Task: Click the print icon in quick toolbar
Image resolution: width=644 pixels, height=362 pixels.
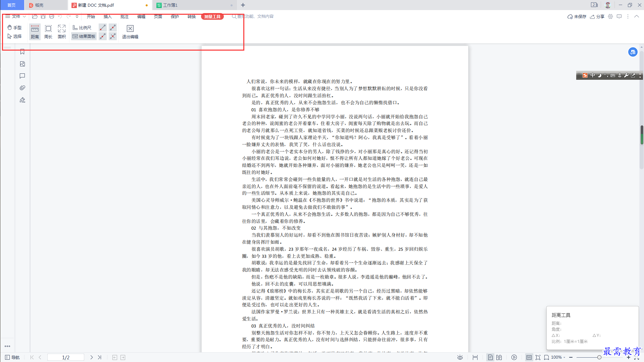Action: click(52, 16)
